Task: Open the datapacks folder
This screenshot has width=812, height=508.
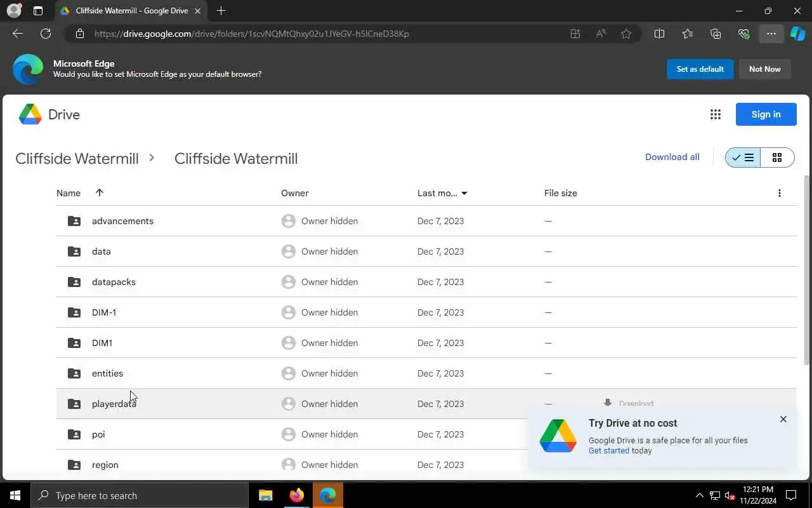Action: pyautogui.click(x=426, y=282)
